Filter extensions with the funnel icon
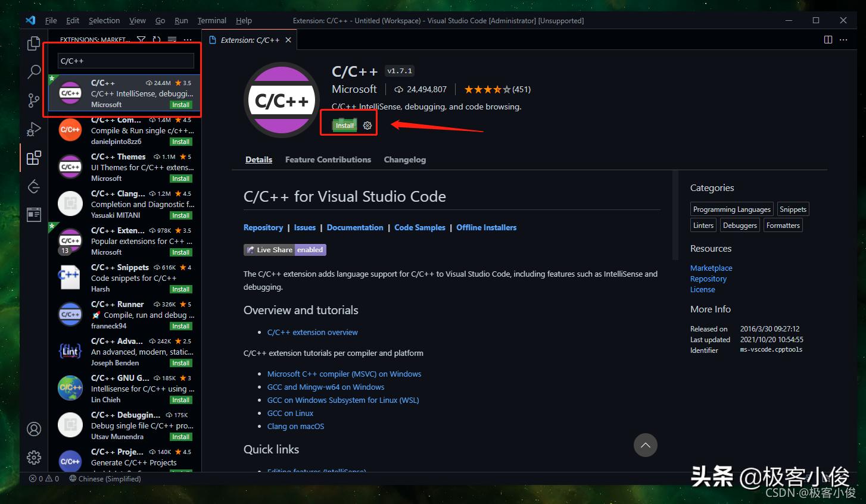866x504 pixels. coord(141,40)
